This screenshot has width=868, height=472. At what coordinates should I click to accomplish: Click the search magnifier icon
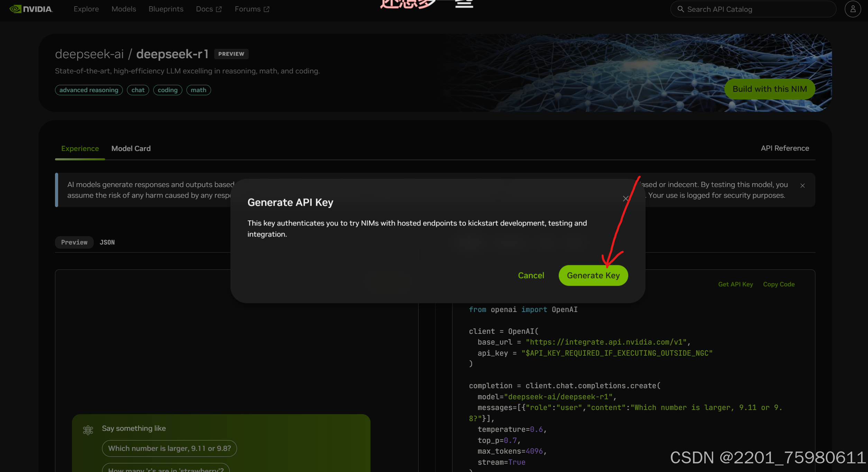pos(680,9)
